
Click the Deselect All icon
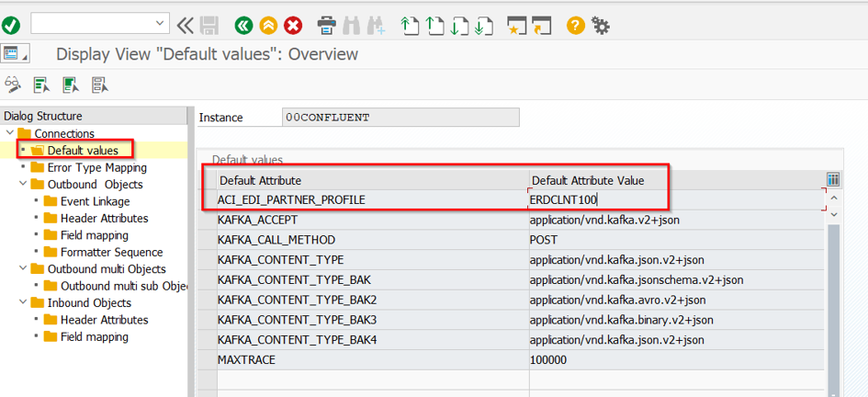99,85
